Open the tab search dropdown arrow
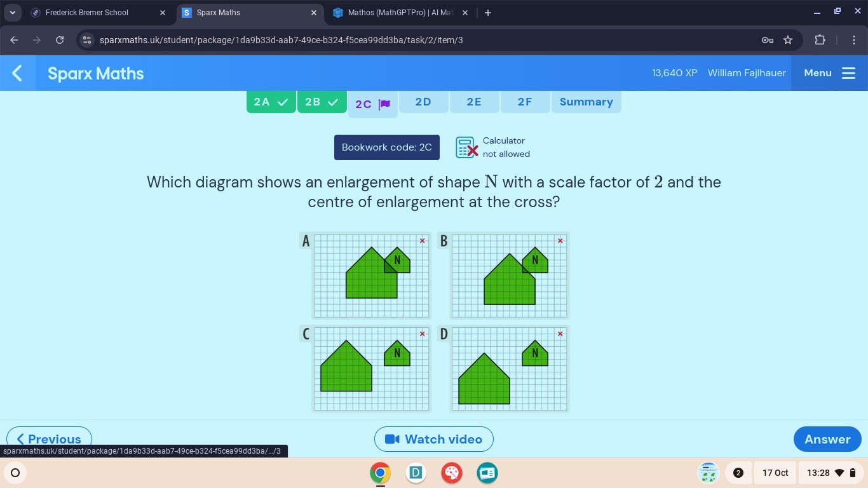Viewport: 868px width, 488px height. [12, 13]
